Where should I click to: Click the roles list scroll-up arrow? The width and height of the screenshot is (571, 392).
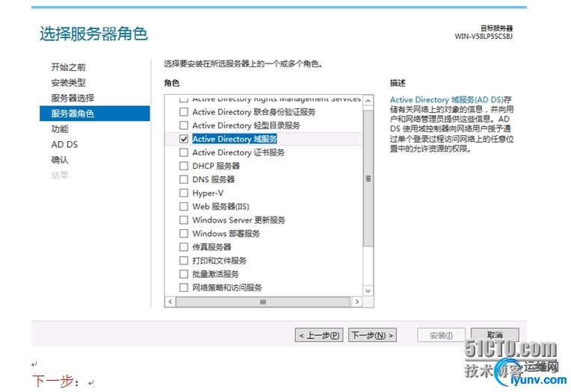[368, 101]
